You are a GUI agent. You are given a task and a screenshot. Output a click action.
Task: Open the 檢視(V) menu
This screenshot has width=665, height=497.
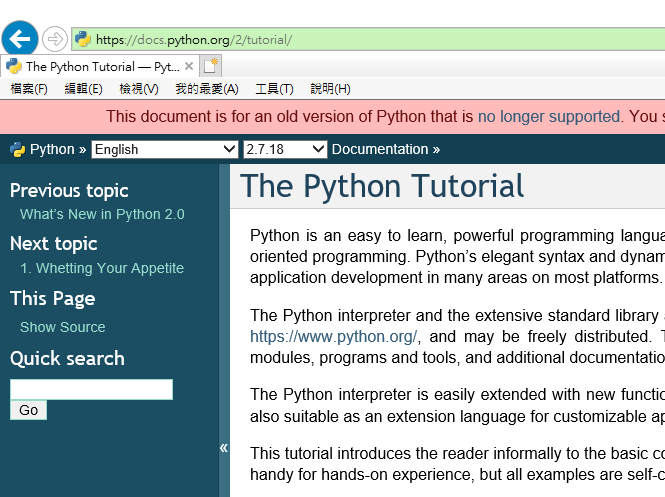[x=139, y=89]
